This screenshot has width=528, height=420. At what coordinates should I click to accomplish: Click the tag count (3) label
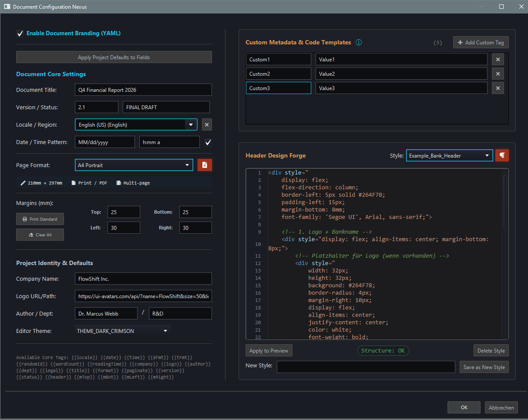click(438, 43)
